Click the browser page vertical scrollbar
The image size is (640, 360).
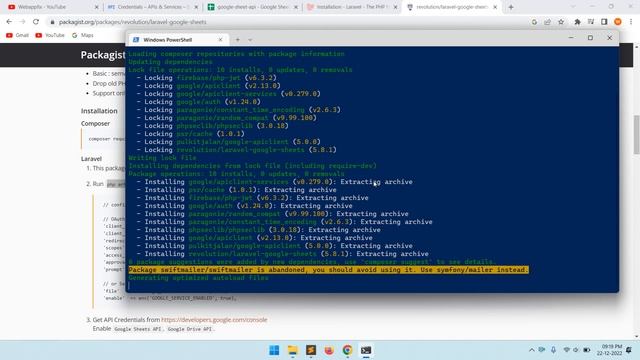pyautogui.click(x=636, y=135)
